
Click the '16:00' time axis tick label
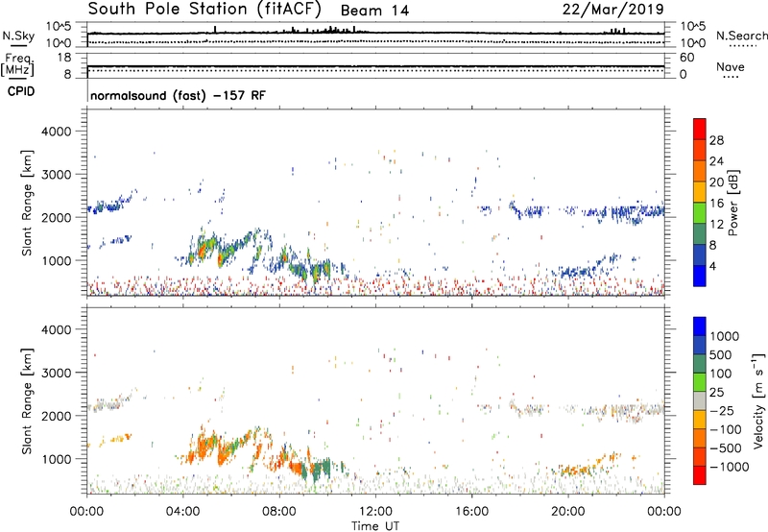[471, 512]
